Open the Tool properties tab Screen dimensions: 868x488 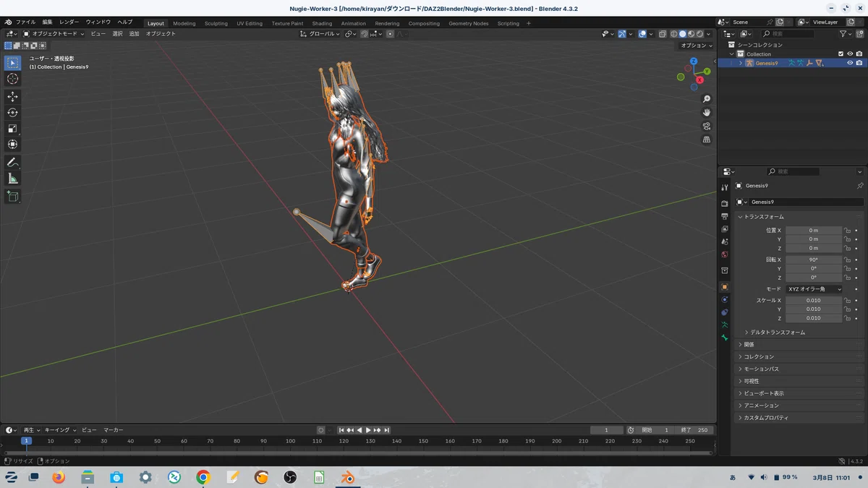click(724, 187)
